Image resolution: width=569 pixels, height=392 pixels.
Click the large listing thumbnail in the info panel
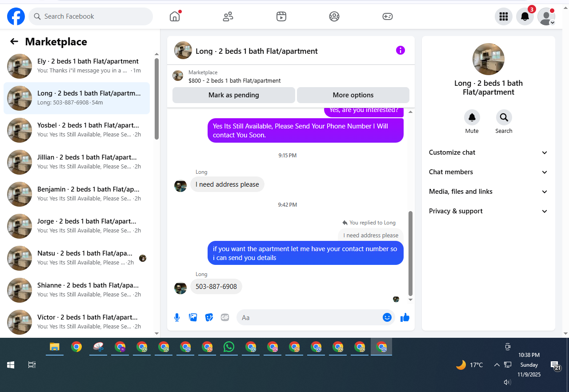(x=489, y=59)
